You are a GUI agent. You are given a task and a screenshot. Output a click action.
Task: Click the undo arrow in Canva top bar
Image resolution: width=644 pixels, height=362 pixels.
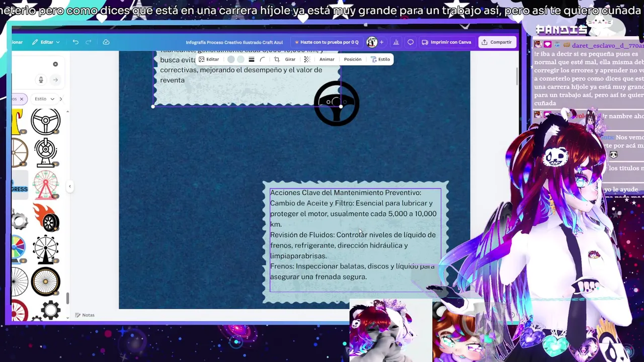tap(75, 42)
